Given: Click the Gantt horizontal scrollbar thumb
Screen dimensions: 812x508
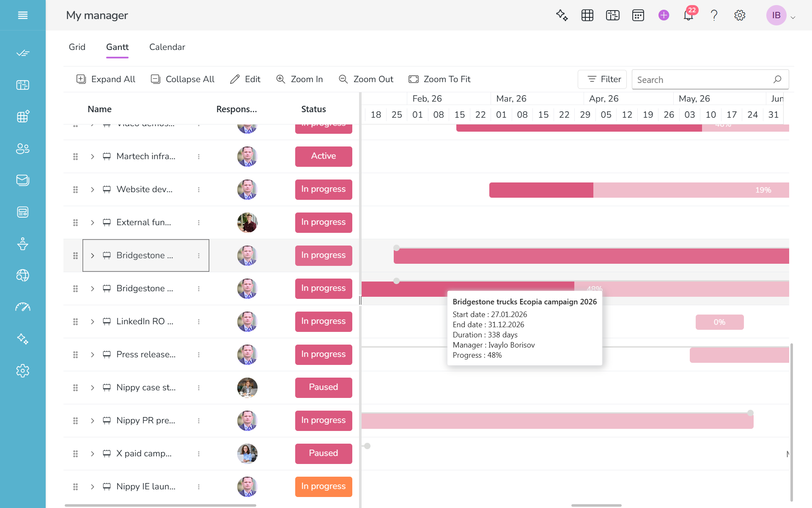Looking at the screenshot, I should click(x=596, y=505).
